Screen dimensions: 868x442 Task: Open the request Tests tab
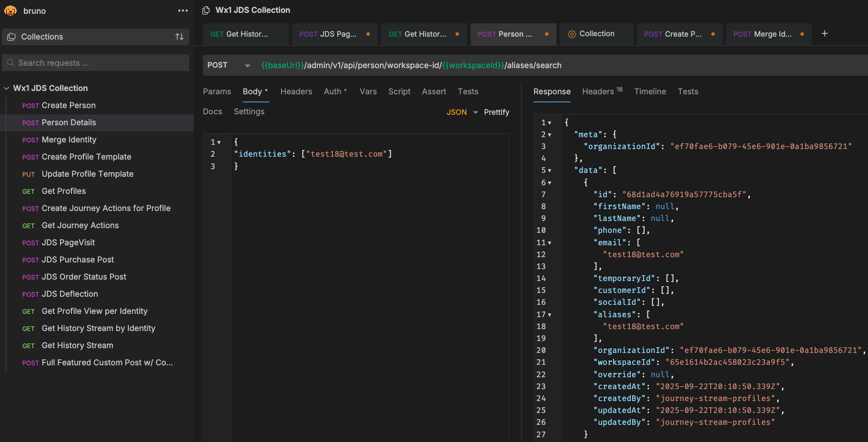pyautogui.click(x=468, y=91)
